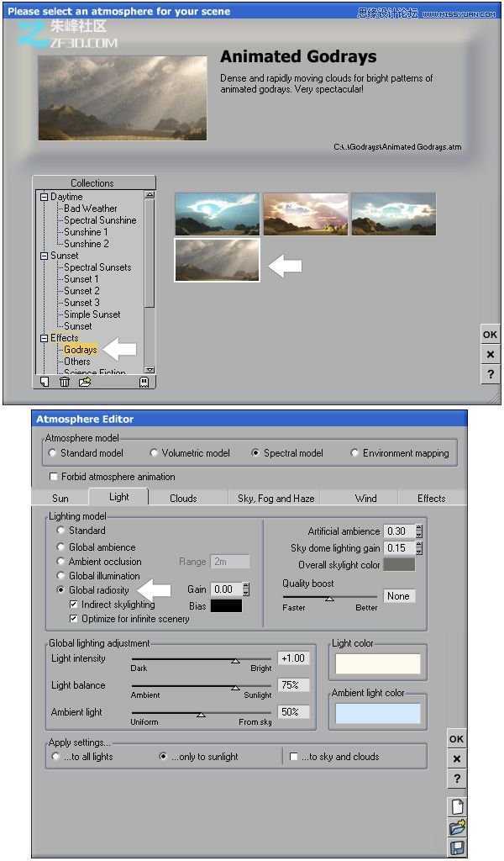Click the Gain value stepper arrows

point(246,589)
